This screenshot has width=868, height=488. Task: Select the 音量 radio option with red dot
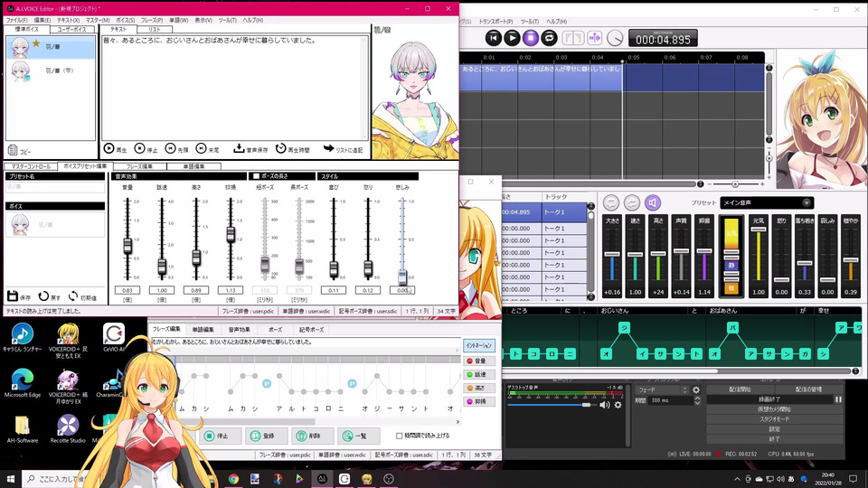click(468, 361)
